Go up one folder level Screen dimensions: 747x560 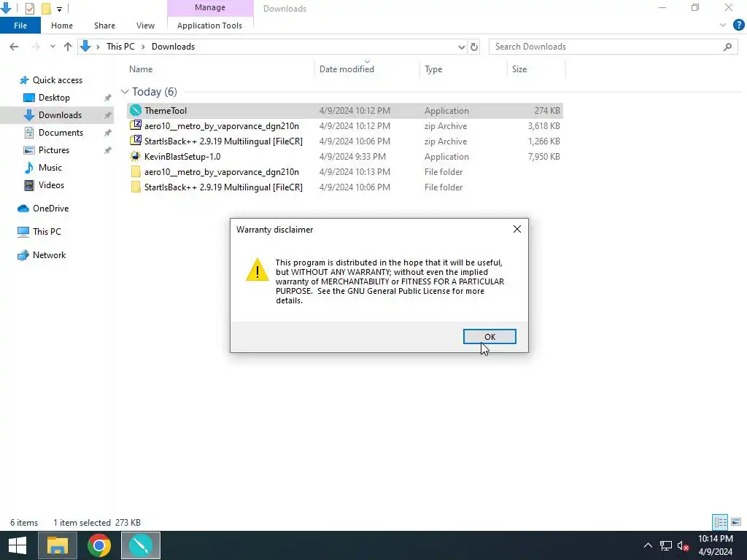[68, 47]
